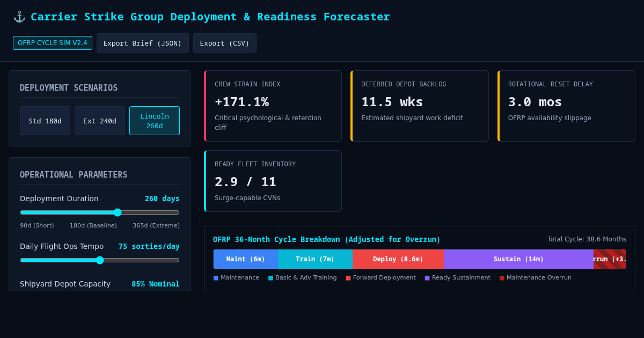The width and height of the screenshot is (644, 338).
Task: Select the Lincoln 260d scenario
Action: click(x=155, y=121)
